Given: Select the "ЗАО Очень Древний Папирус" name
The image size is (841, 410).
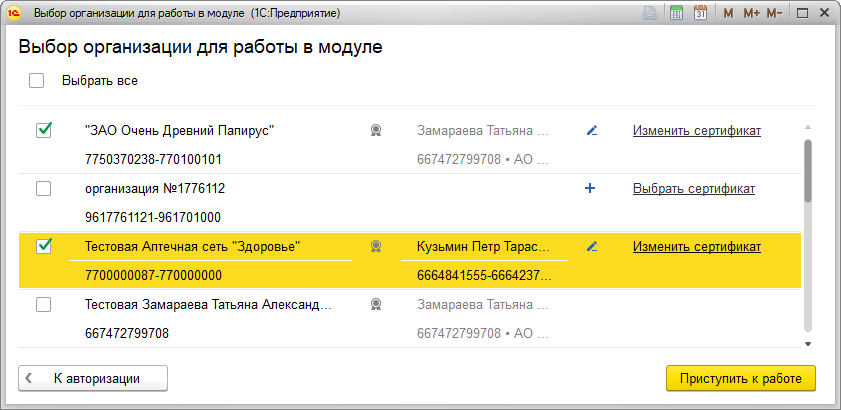Looking at the screenshot, I should (x=180, y=130).
